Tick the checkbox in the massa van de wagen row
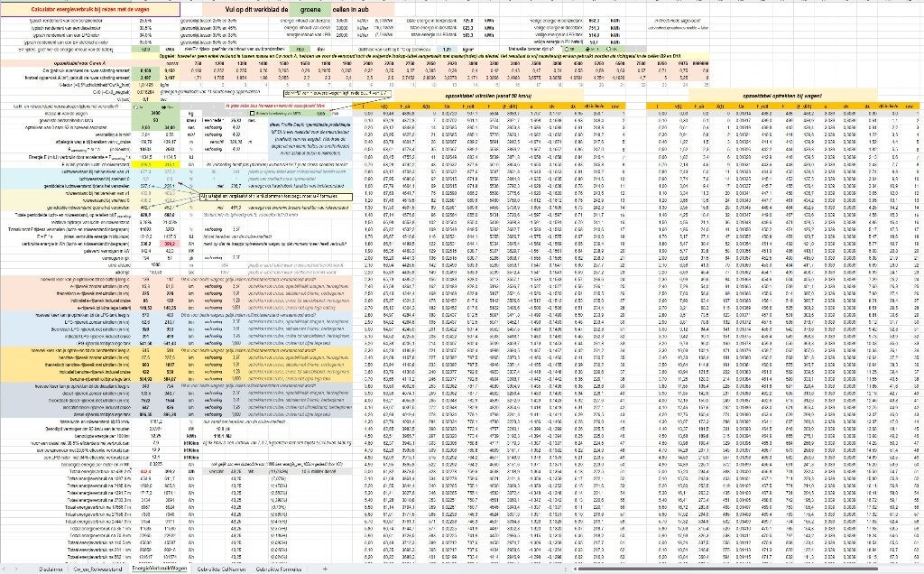Image resolution: width=924 pixels, height=574 pixels. (x=253, y=113)
